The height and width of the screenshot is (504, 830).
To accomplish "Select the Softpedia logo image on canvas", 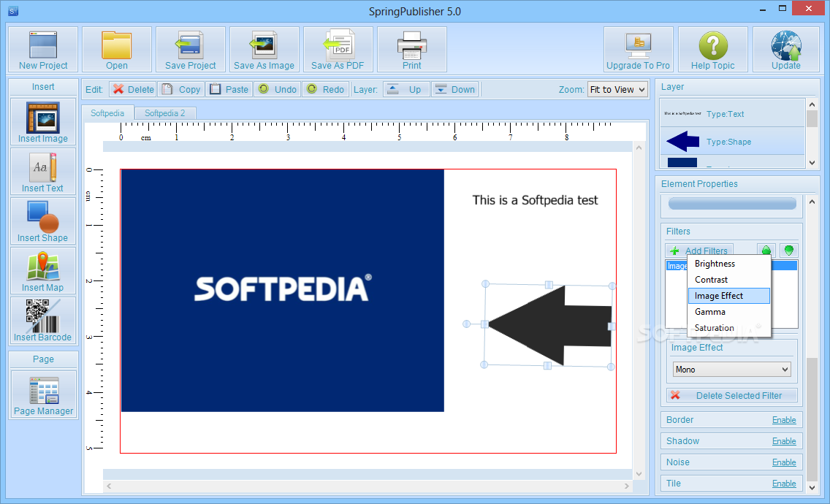I will pyautogui.click(x=283, y=290).
